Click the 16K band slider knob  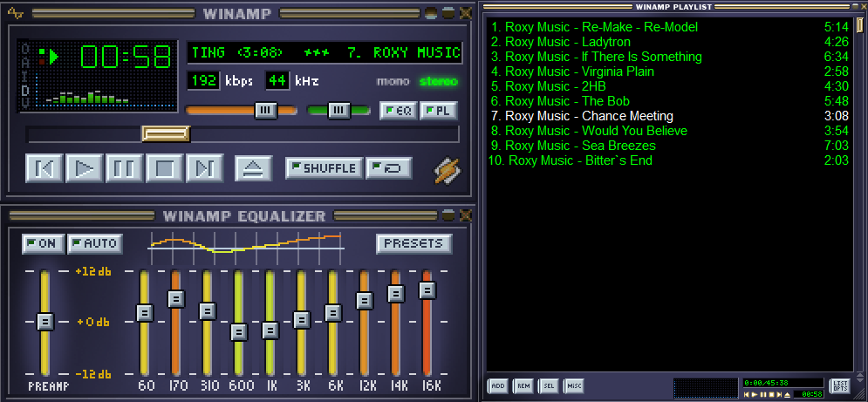[x=427, y=290]
